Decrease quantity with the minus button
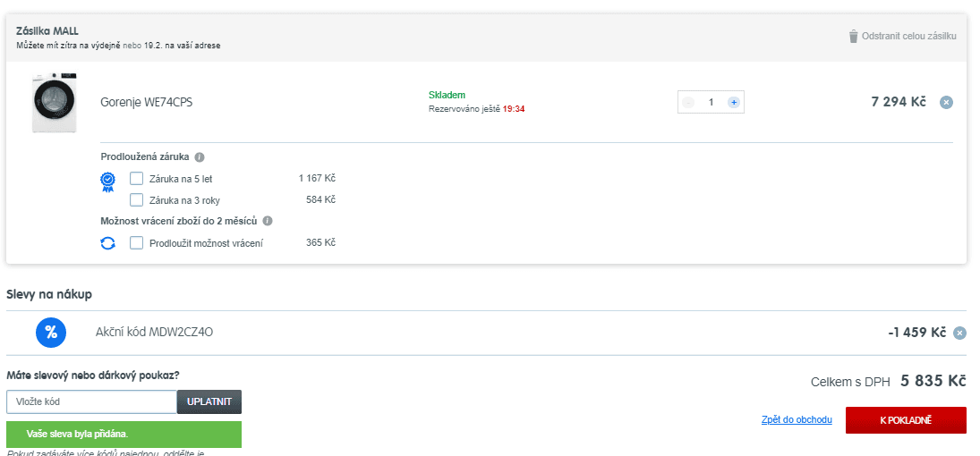Viewport: 980px width, 456px height. (688, 103)
